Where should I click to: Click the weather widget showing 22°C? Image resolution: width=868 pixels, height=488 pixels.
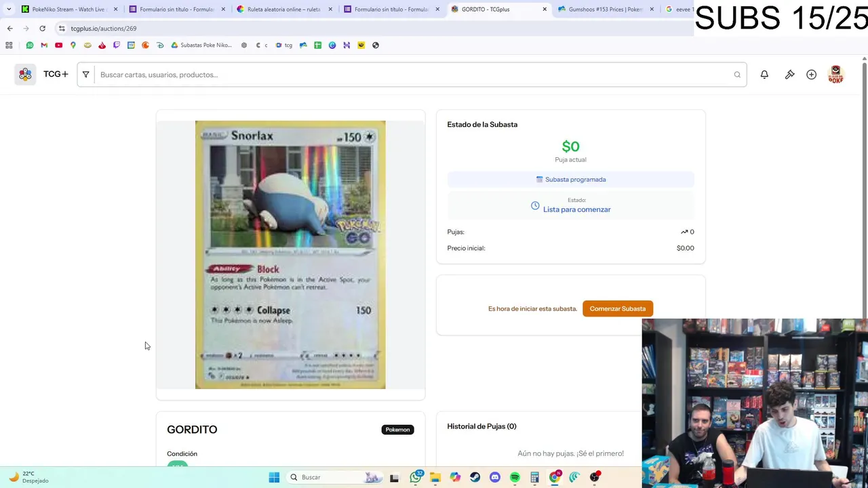click(x=27, y=477)
